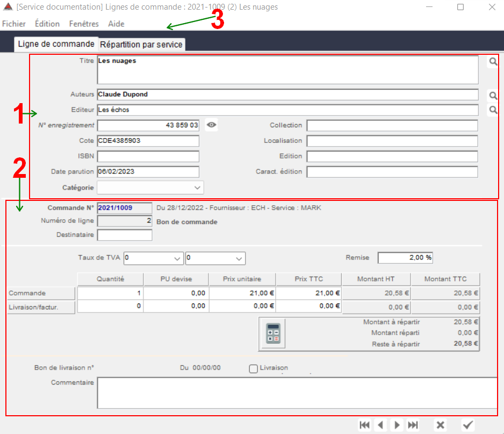Click the Commande PU devise cell
This screenshot has height=434, width=504.
[176, 293]
